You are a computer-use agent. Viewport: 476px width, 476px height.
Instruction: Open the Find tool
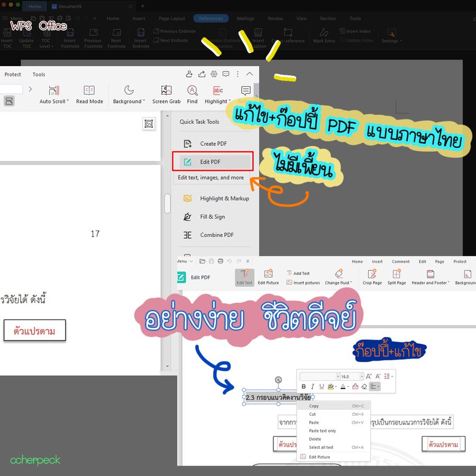(x=192, y=95)
